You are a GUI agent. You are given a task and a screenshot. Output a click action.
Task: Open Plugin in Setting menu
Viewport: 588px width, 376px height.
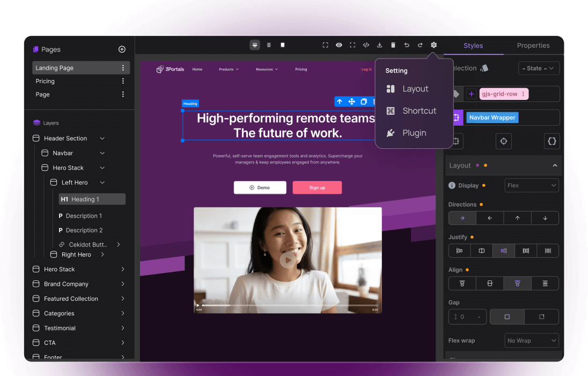pyautogui.click(x=406, y=133)
